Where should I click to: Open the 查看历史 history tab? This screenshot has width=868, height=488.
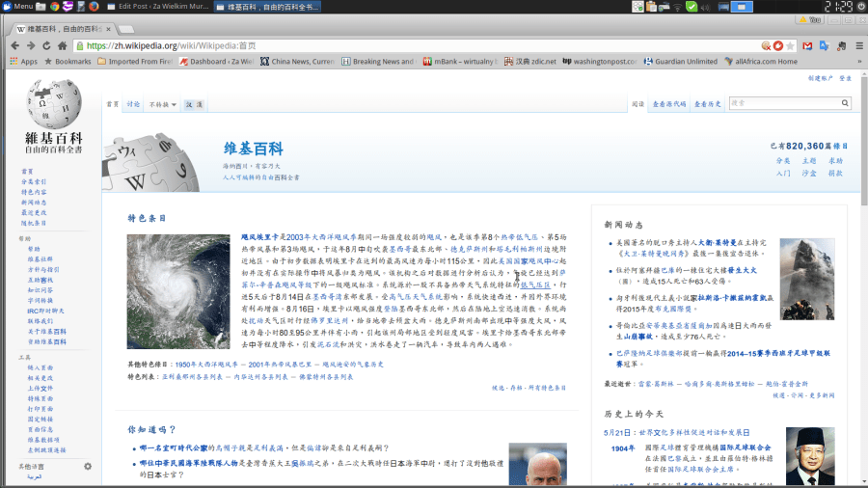(x=708, y=104)
